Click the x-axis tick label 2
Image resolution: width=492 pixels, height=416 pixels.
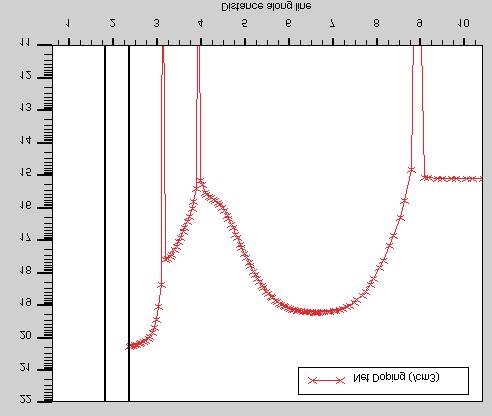point(113,23)
